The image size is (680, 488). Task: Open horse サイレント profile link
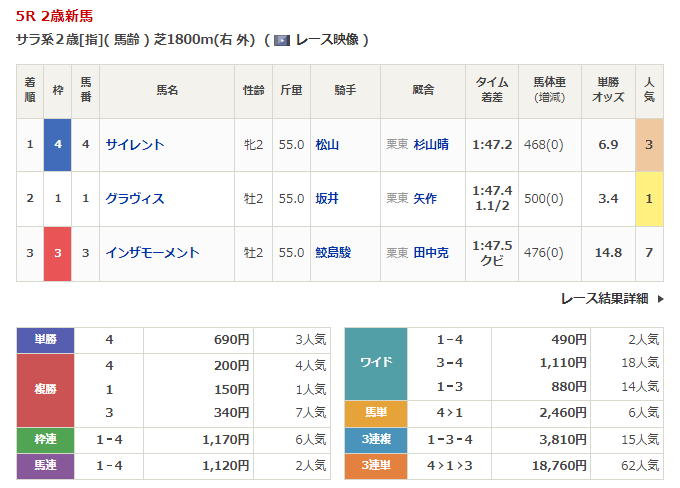click(135, 145)
